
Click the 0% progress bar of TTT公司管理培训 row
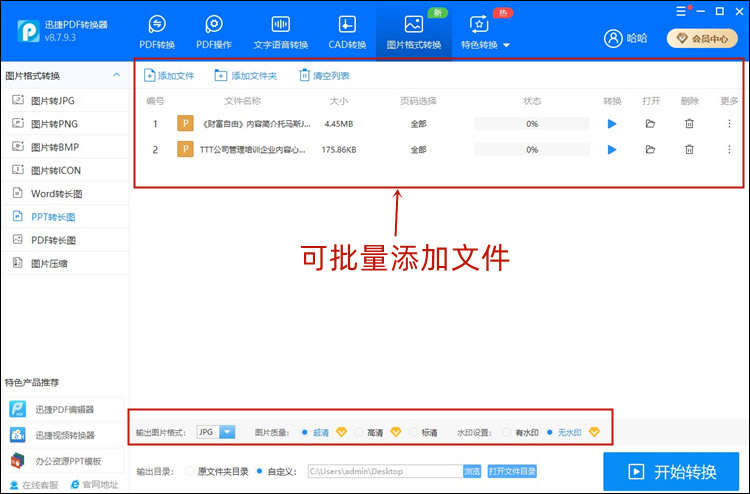(x=532, y=150)
